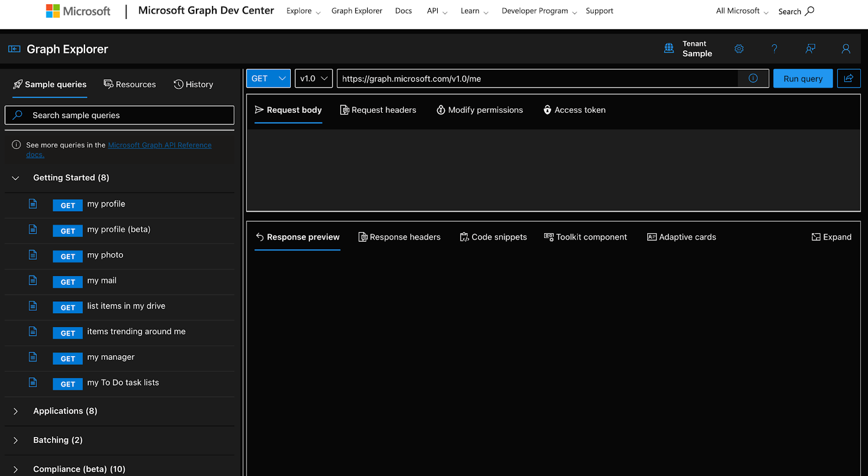This screenshot has width=868, height=476.
Task: Open the Learn menu in the top navigation
Action: click(474, 11)
